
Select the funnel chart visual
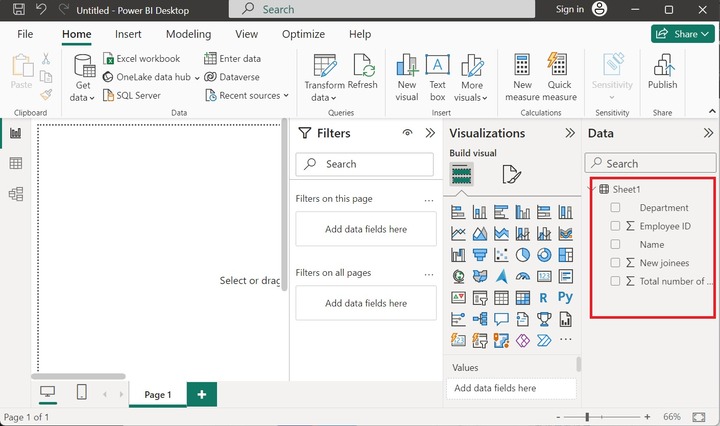[x=479, y=255]
